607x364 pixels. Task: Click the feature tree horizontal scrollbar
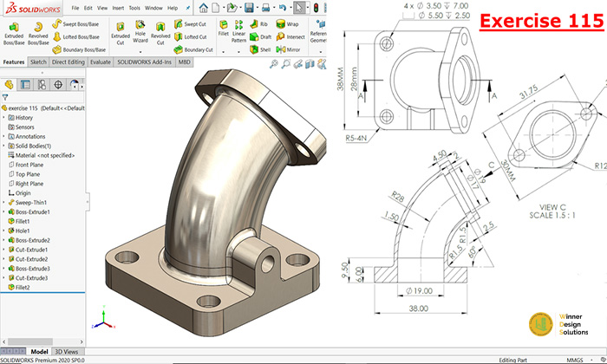pos(30,341)
